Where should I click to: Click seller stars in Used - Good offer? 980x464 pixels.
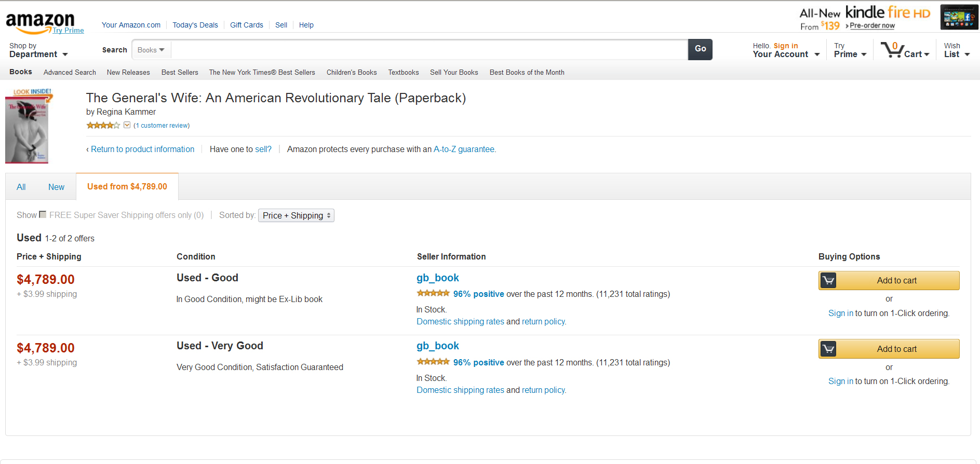point(433,293)
